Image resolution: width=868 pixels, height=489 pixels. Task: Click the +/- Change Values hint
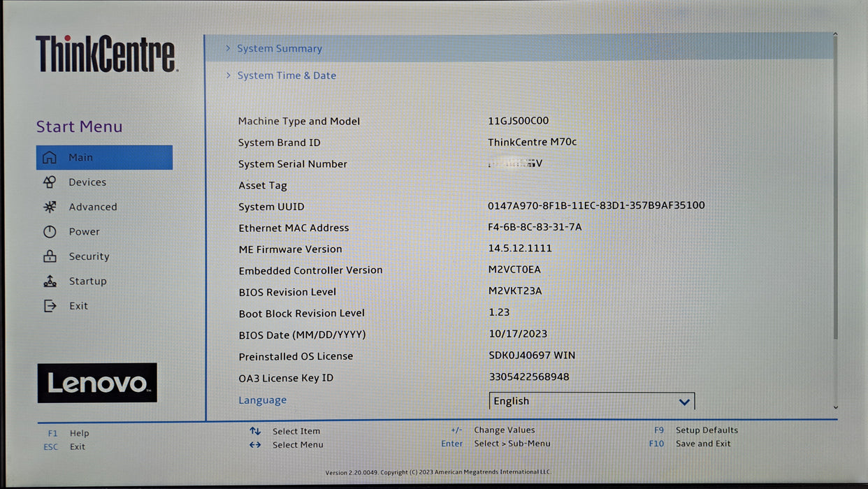tap(493, 430)
